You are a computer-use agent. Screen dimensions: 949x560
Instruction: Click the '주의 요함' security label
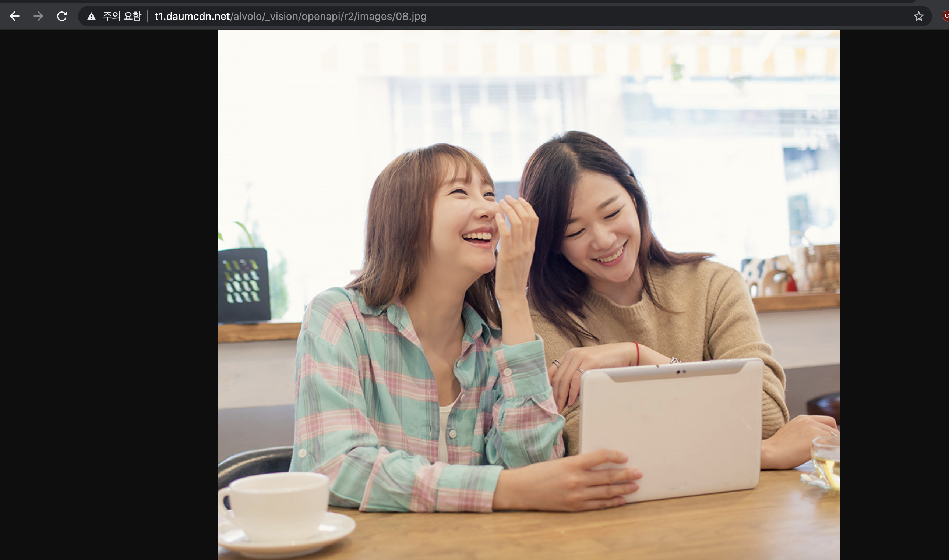(122, 16)
